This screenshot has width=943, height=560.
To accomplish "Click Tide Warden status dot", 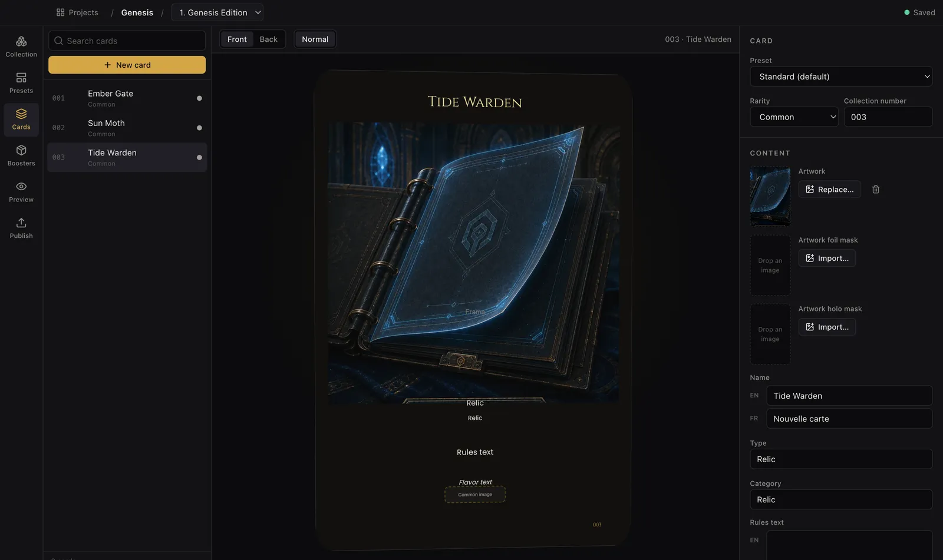I will click(x=199, y=157).
